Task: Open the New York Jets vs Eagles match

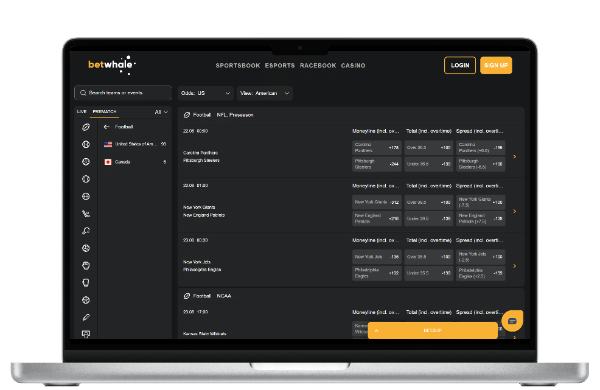Action: (202, 266)
